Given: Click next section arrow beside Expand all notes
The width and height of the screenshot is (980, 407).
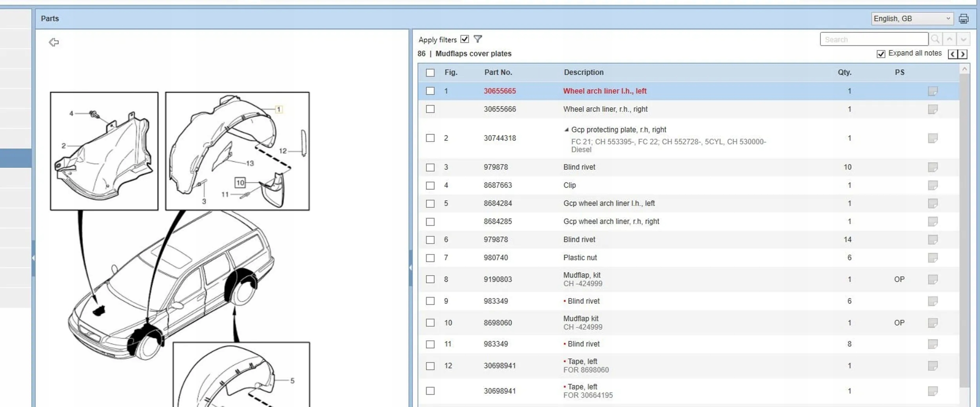Looking at the screenshot, I should [962, 54].
